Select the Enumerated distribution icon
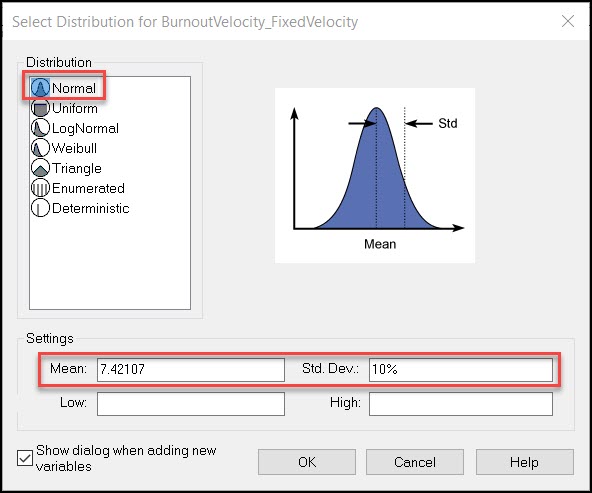This screenshot has height=493, width=592. [x=40, y=188]
